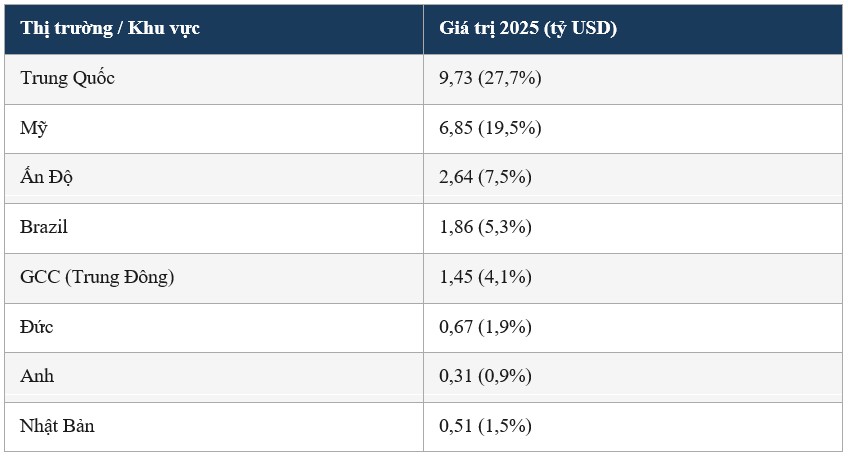Viewport: 848px width, 458px height.
Task: Click the 6,85 value for Mỹ
Action: 457,128
